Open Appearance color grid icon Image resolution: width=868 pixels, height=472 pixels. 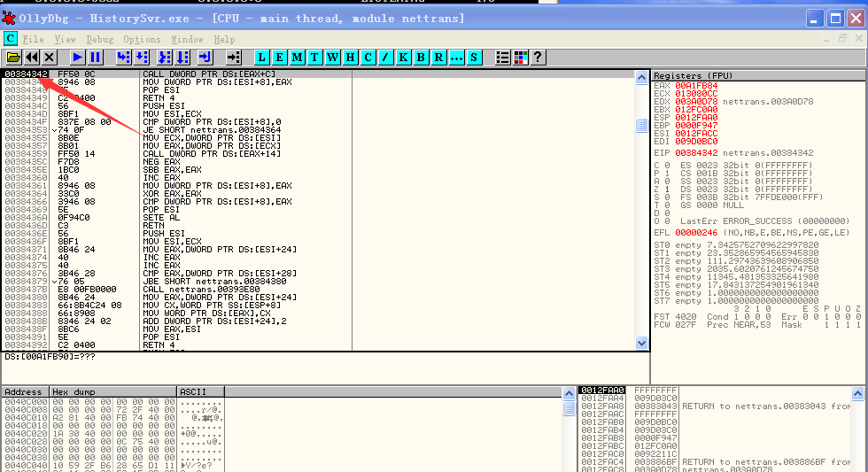(x=521, y=57)
